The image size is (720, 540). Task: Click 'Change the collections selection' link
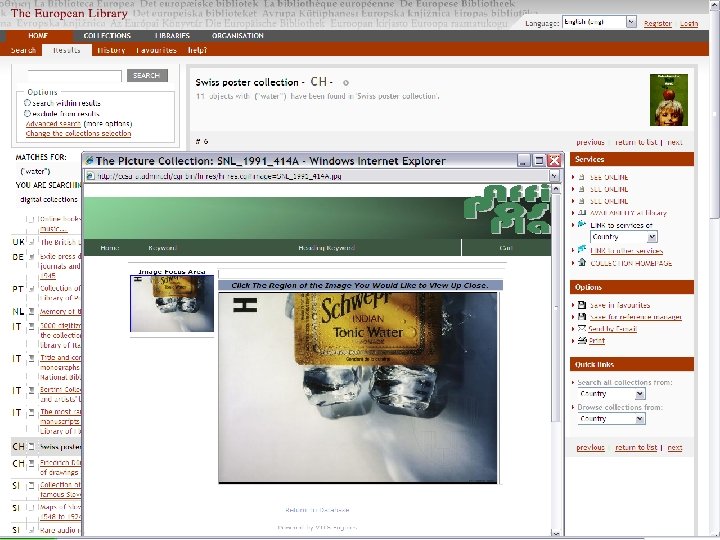pos(79,133)
